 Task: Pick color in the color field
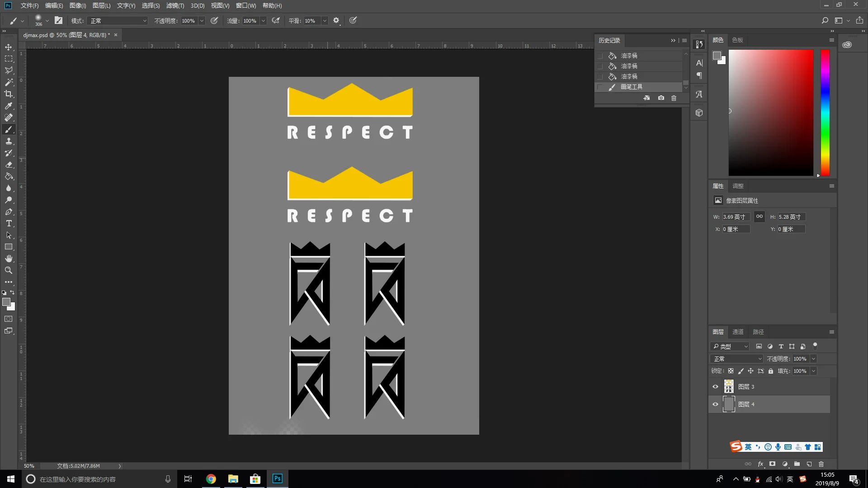tap(771, 113)
